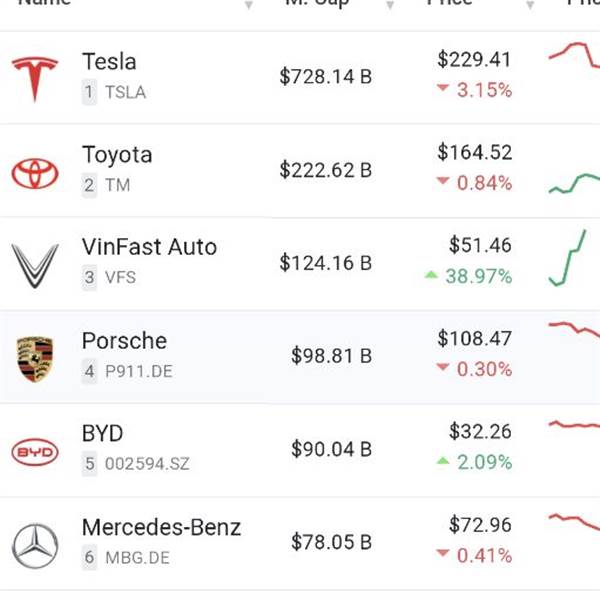Click Toyota's green price sparkline chart
This screenshot has width=600, height=600.
pyautogui.click(x=574, y=183)
